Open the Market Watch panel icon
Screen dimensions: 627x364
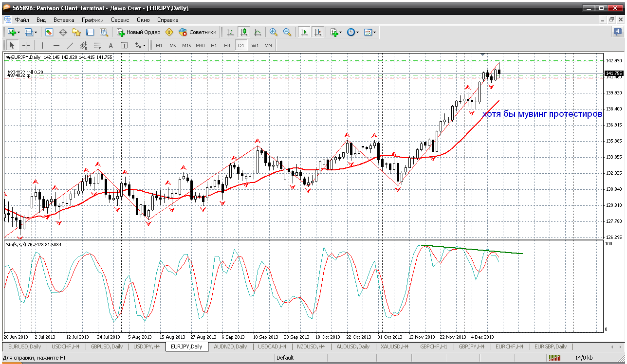coord(49,32)
